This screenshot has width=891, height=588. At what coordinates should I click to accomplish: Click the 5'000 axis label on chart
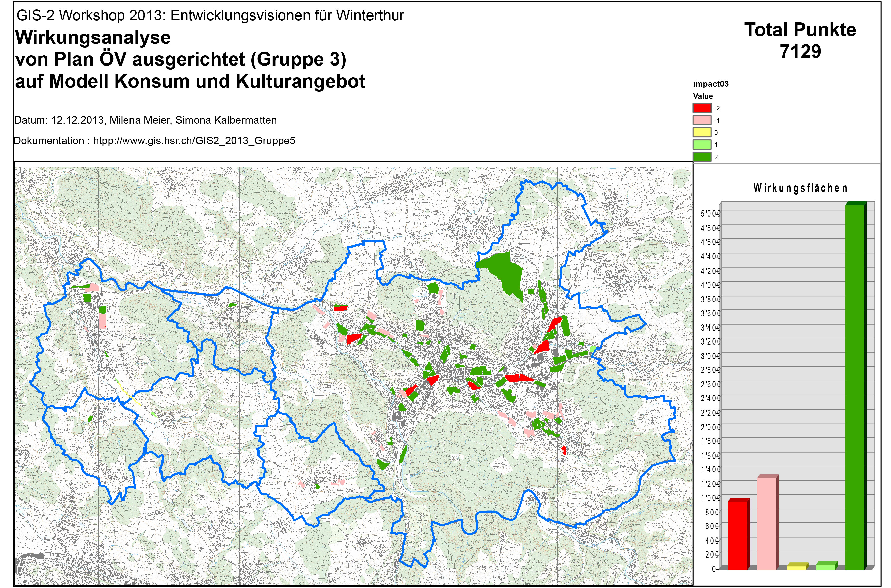[x=710, y=214]
